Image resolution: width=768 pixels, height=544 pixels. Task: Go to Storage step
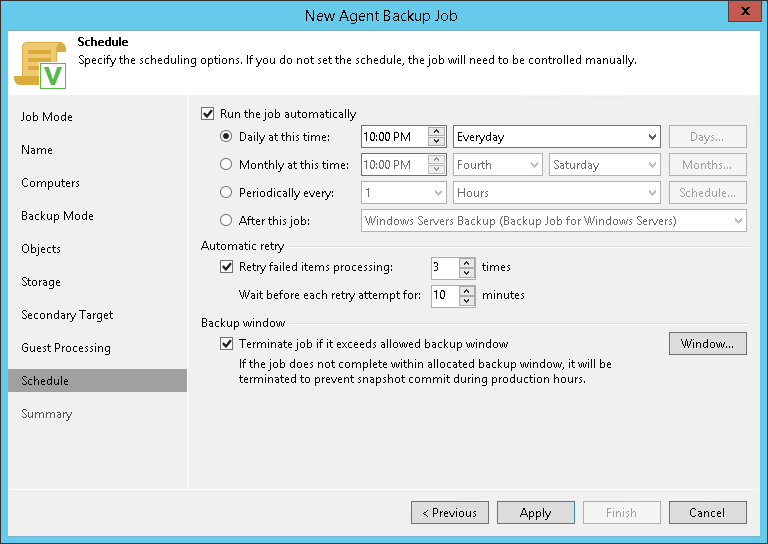click(41, 282)
